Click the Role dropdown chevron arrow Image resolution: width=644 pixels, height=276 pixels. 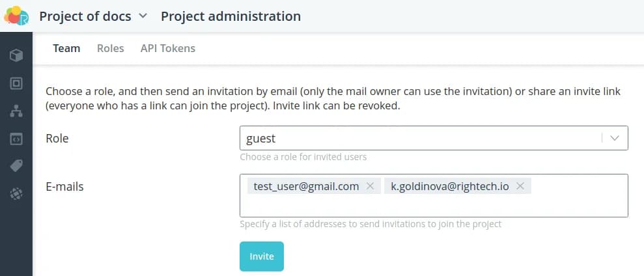tap(615, 138)
